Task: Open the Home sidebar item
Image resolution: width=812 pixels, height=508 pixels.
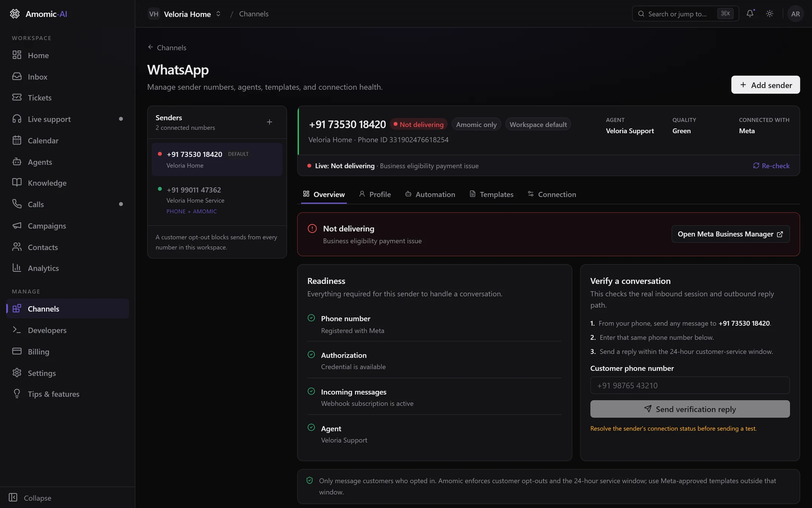Action: [x=68, y=55]
